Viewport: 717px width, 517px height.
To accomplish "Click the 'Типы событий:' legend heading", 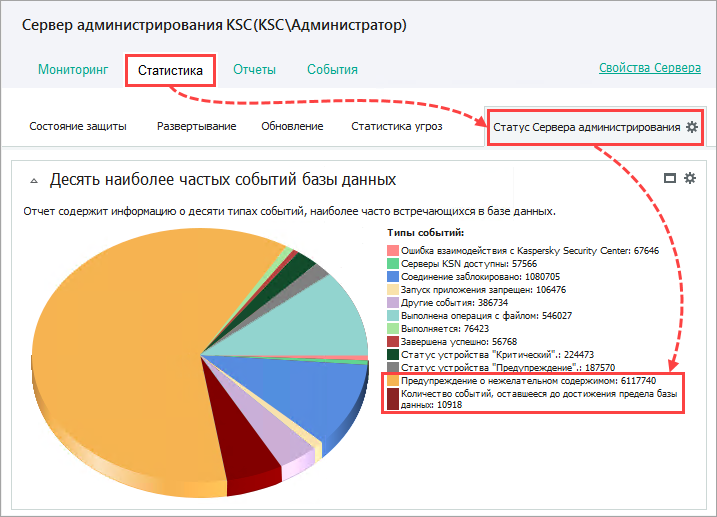I will pyautogui.click(x=426, y=233).
